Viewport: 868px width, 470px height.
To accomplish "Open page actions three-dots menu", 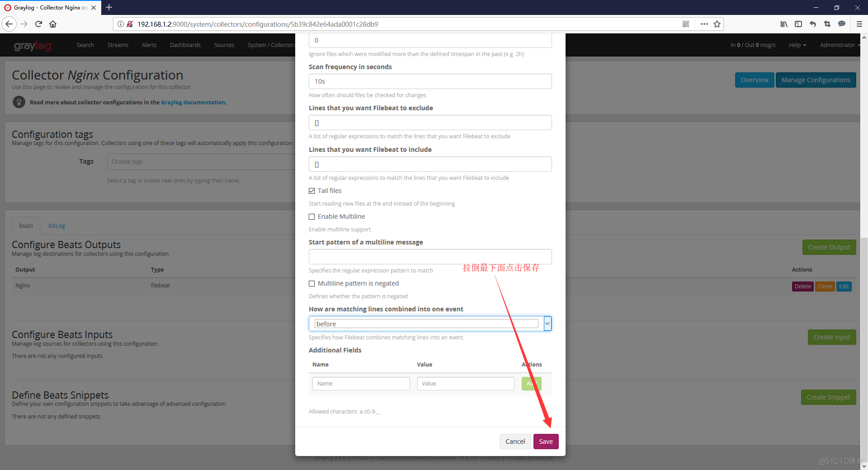I will click(x=704, y=24).
